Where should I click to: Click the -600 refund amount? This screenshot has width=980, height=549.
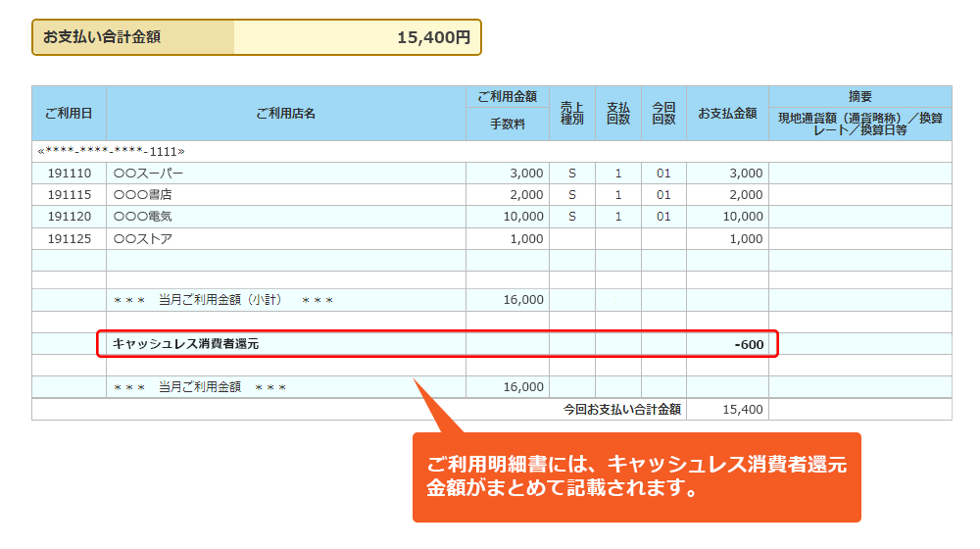point(749,344)
